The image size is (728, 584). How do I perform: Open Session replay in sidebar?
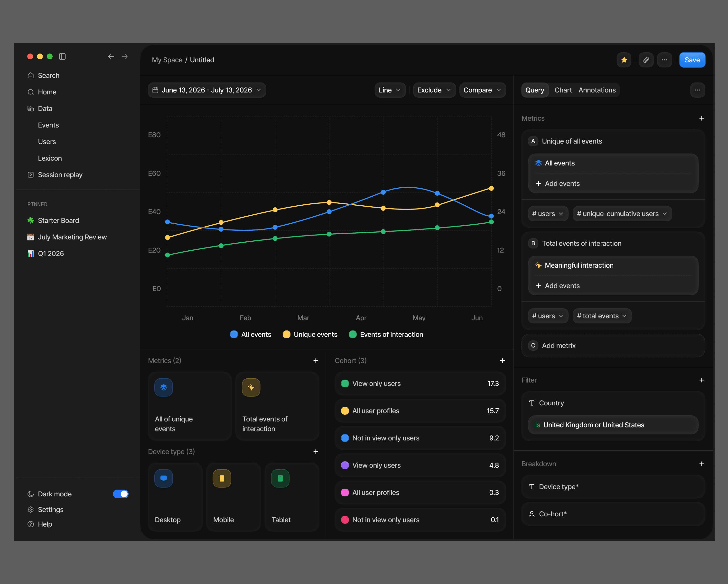60,175
